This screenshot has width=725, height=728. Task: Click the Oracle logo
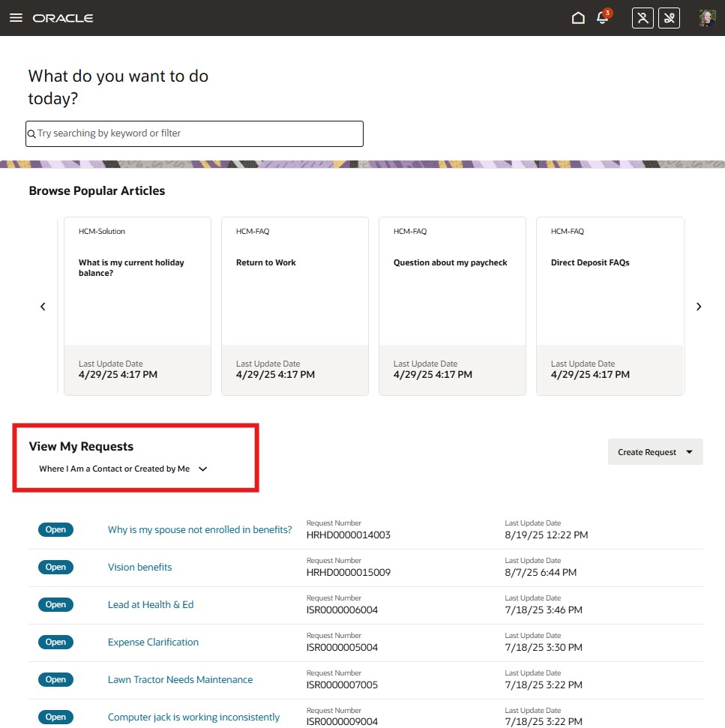(x=63, y=17)
